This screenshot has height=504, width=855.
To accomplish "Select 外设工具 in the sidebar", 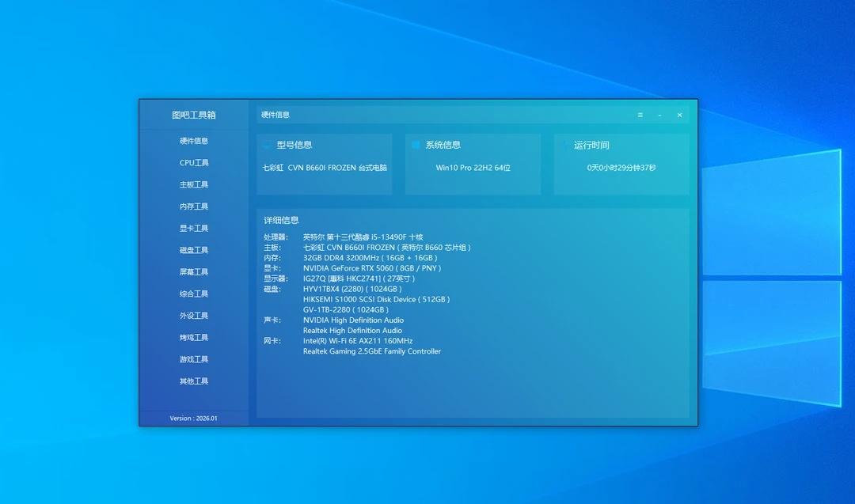I will click(194, 315).
